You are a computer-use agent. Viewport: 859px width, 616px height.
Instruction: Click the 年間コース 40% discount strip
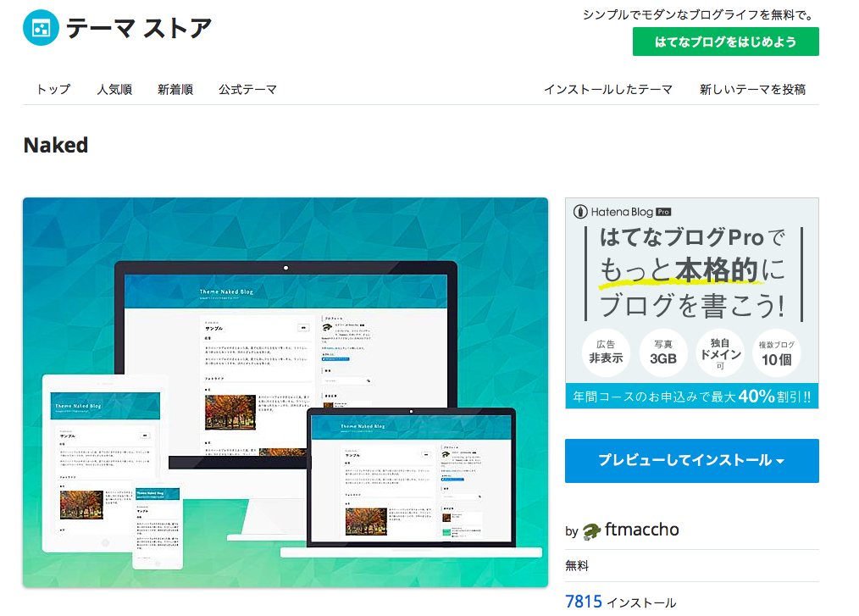(692, 397)
